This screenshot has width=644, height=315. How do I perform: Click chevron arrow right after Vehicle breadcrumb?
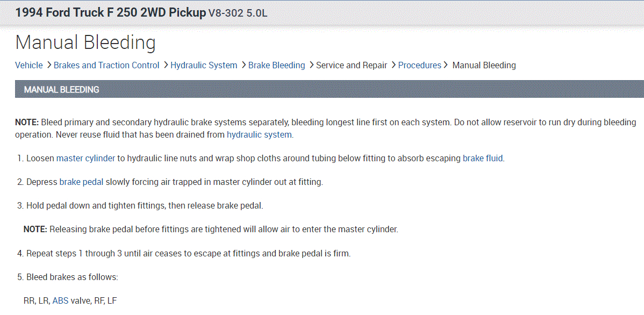49,65
